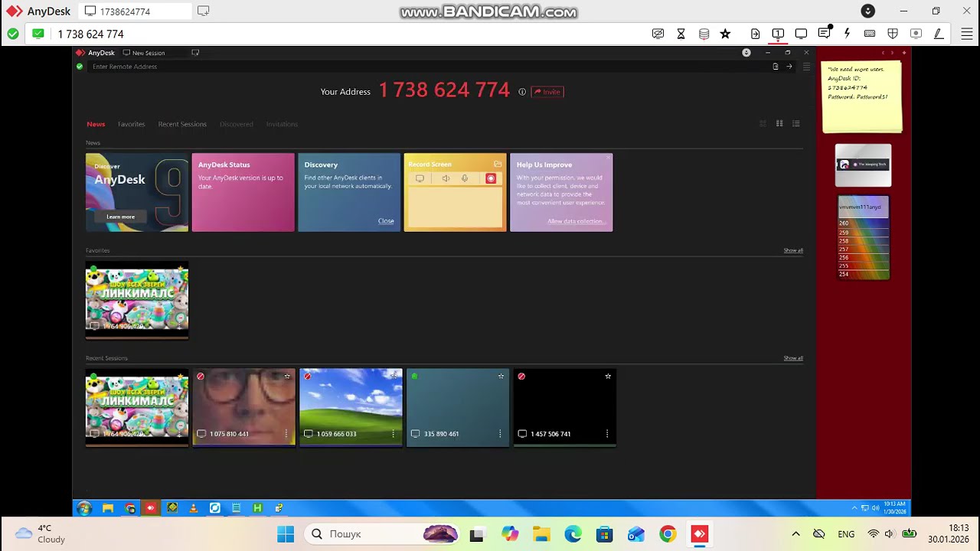Open the folder icon on Record Screen card
This screenshot has width=980, height=551.
498,164
